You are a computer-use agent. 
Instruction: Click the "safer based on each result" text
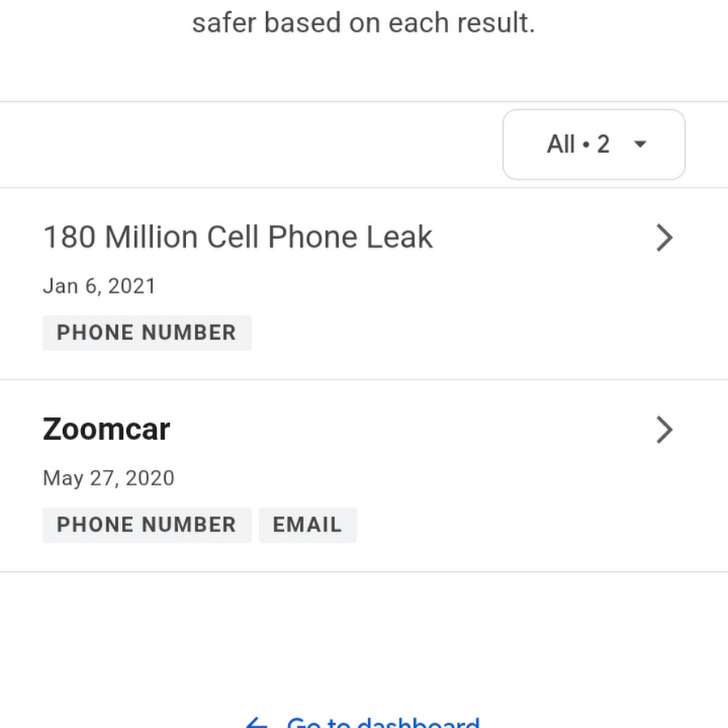coord(363,23)
